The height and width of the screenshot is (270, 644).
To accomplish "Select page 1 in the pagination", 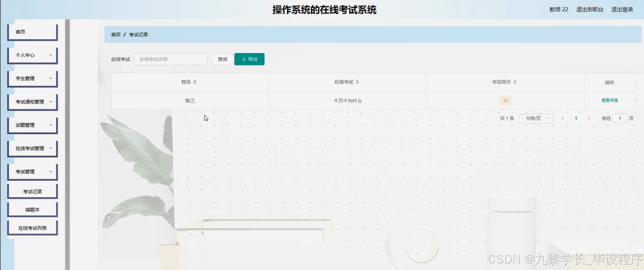I will click(576, 118).
